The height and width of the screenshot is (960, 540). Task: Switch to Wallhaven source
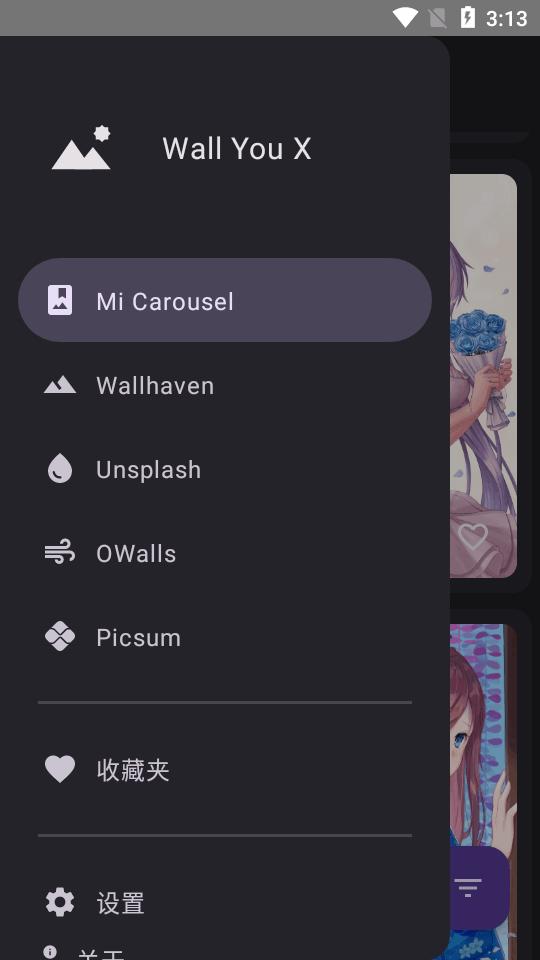pos(225,385)
